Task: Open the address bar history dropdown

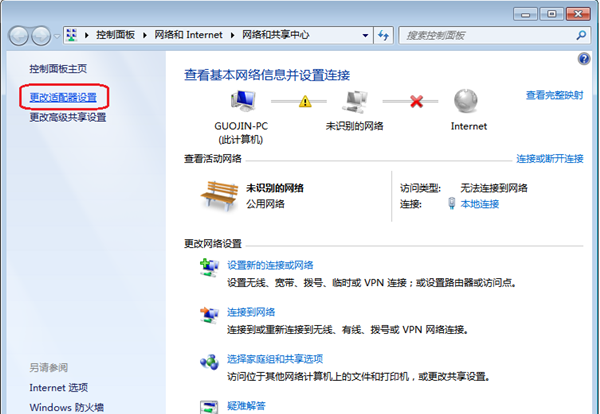Action: pyautogui.click(x=365, y=35)
